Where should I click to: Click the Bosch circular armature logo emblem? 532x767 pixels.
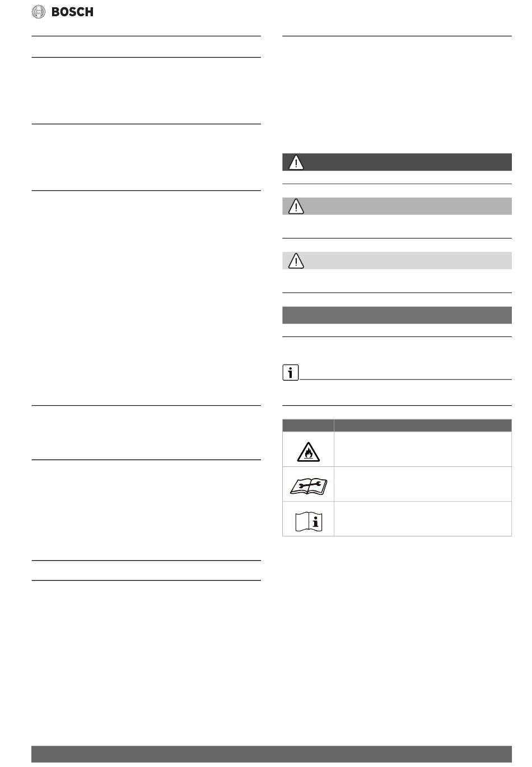point(39,11)
